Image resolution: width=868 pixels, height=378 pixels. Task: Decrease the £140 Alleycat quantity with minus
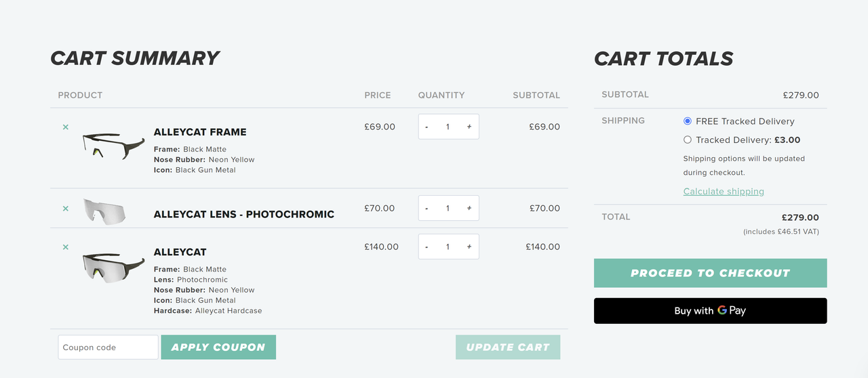(427, 247)
